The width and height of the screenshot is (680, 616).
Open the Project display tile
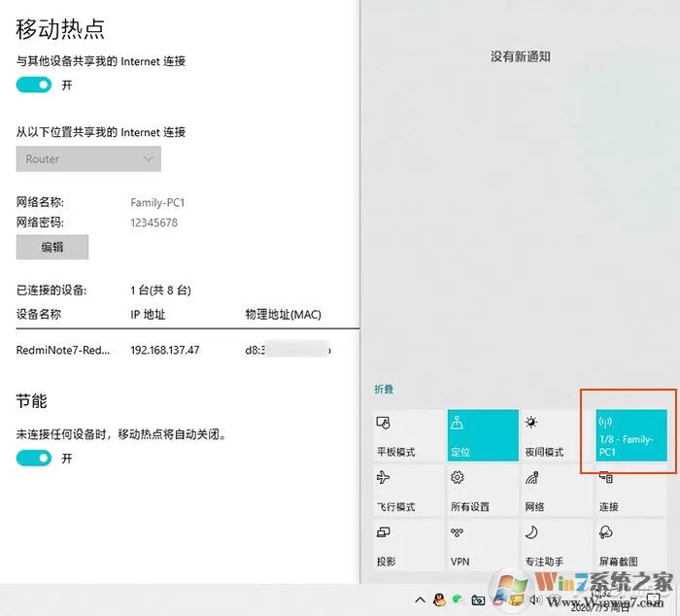[408, 545]
